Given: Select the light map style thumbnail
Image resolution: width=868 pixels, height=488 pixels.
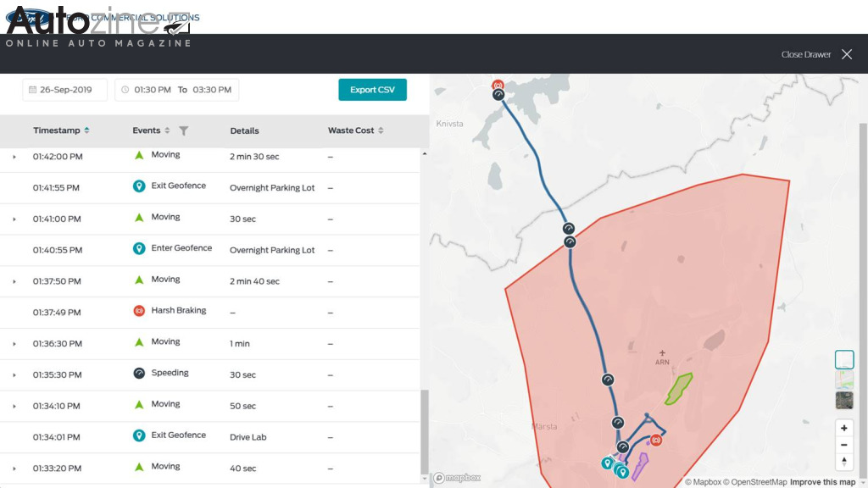Looking at the screenshot, I should pyautogui.click(x=843, y=359).
